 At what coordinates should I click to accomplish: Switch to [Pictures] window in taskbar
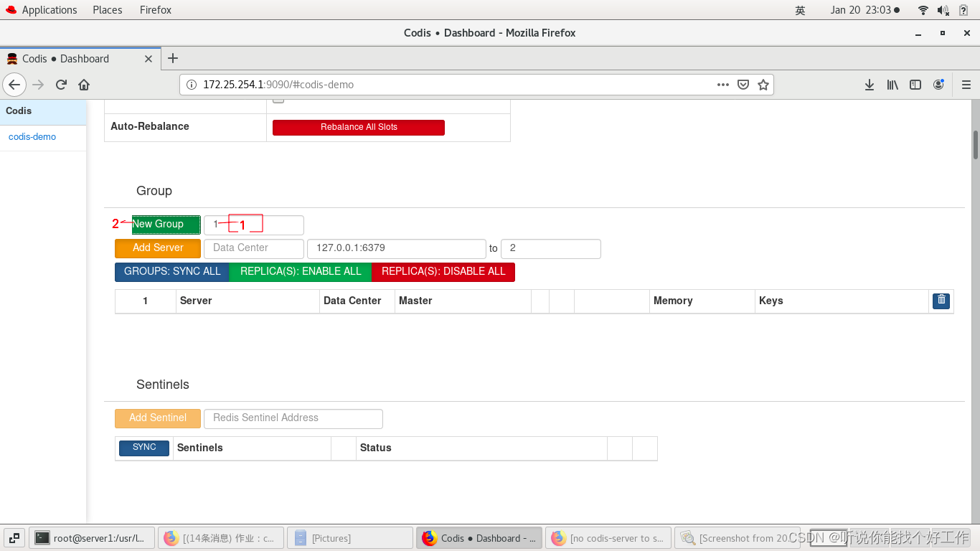click(349, 538)
